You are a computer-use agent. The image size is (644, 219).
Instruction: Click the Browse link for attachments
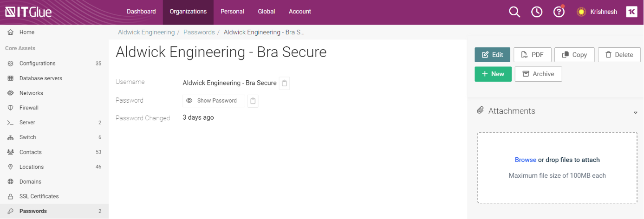(525, 160)
